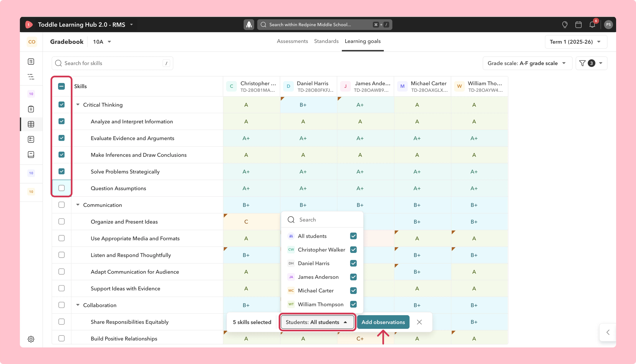Click the blue 10 badge in sidebar
Viewport: 636px width, 364px height.
31,173
